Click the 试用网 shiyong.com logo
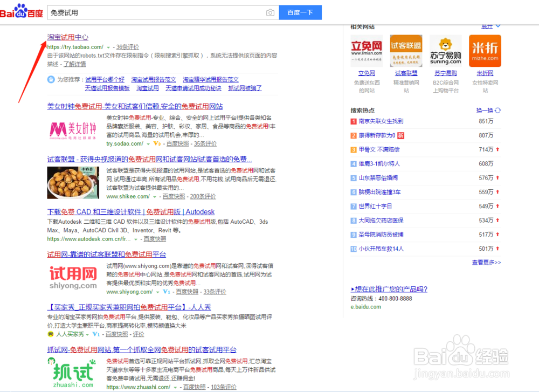This screenshot has width=539, height=392. coord(73,278)
